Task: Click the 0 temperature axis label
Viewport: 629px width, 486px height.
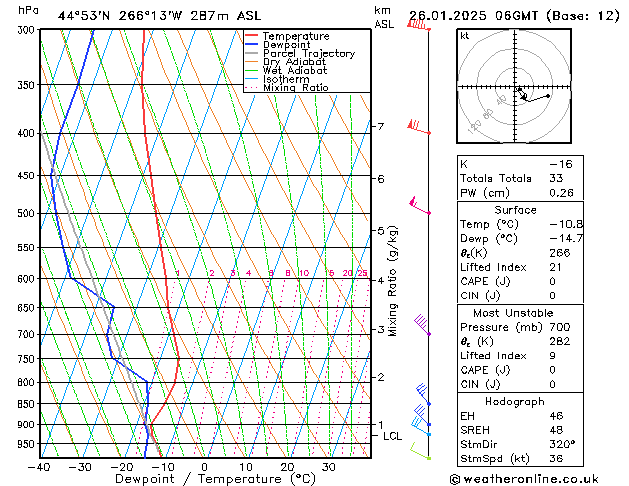Action: [x=205, y=467]
